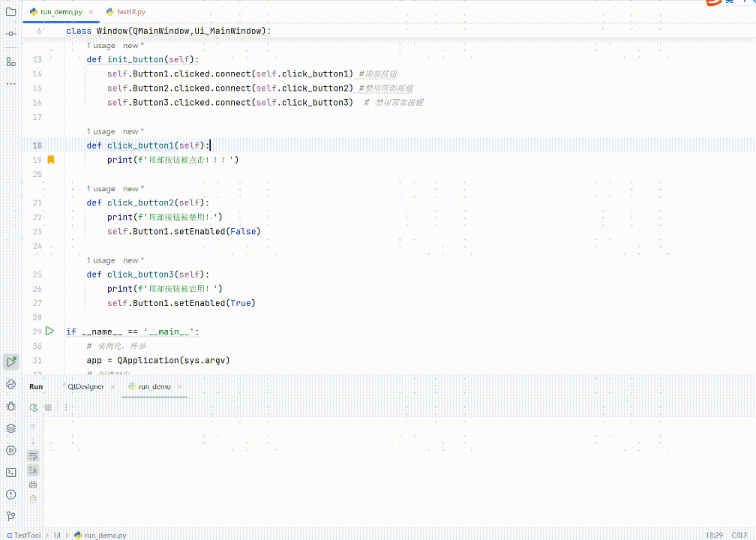Rerun the run_demo configuration
The width and height of the screenshot is (756, 540).
pyautogui.click(x=33, y=406)
